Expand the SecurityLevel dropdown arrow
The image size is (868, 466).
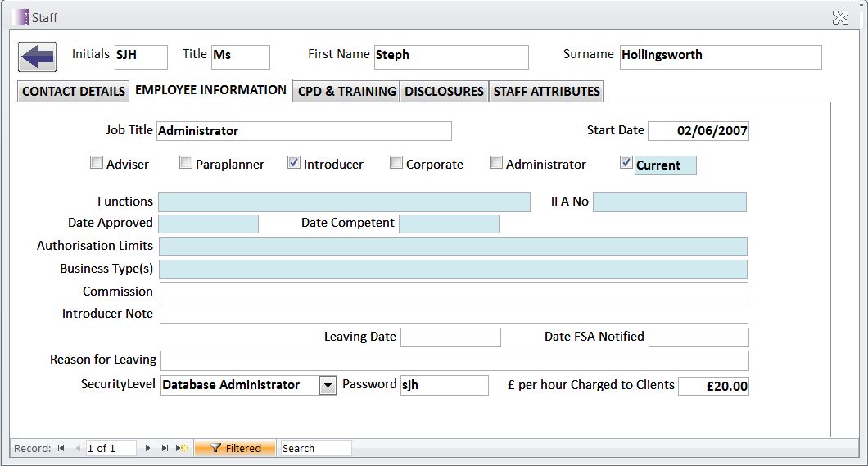pyautogui.click(x=328, y=385)
